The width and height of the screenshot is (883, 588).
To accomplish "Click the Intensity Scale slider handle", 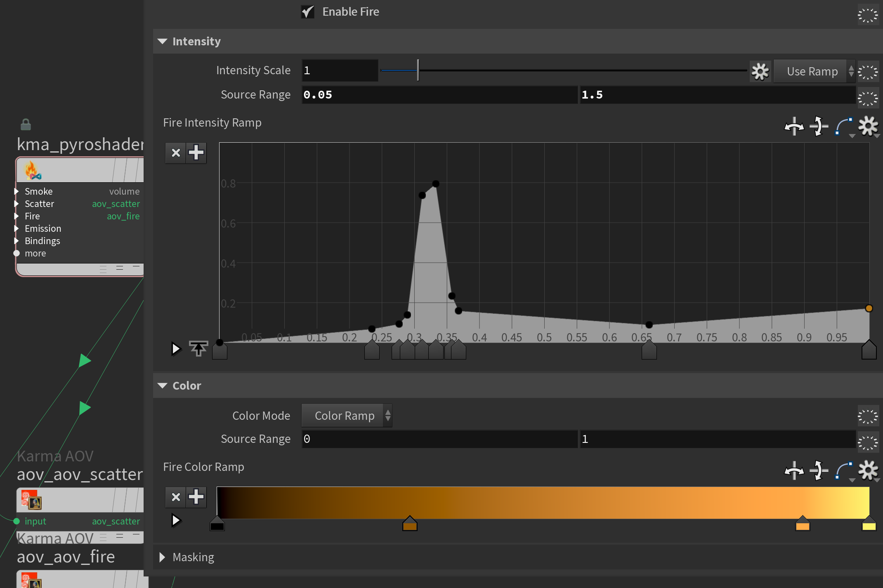I will 418,71.
